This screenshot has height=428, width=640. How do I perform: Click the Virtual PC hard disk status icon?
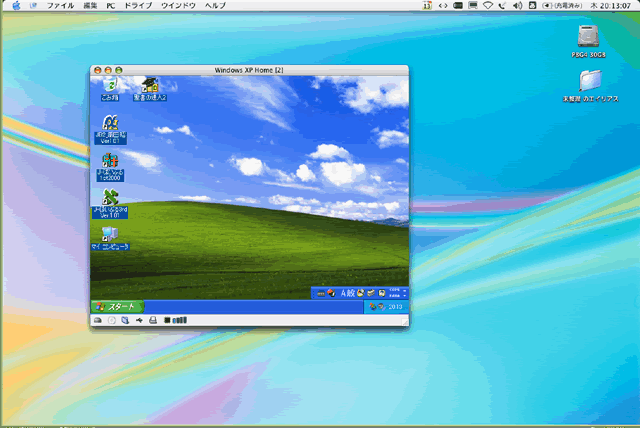pos(98,321)
